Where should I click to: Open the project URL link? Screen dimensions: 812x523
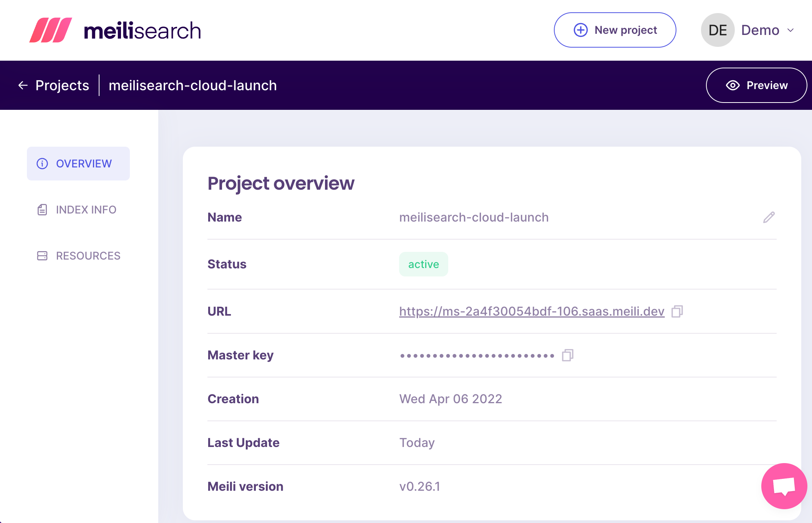[x=532, y=311]
